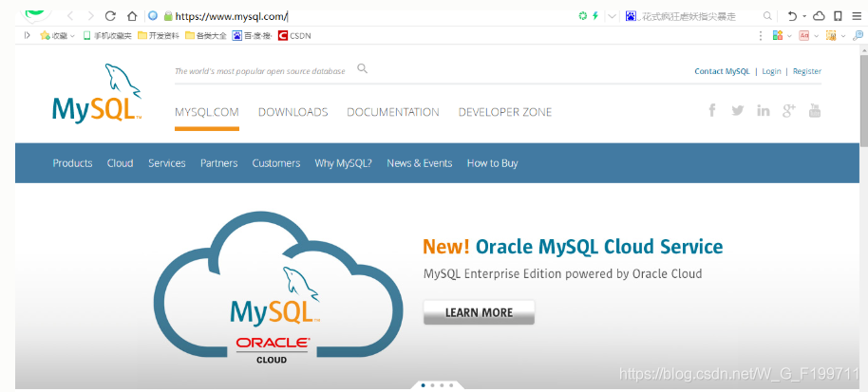Open the 开发资料 bookmark folder
868x392 pixels.
159,36
